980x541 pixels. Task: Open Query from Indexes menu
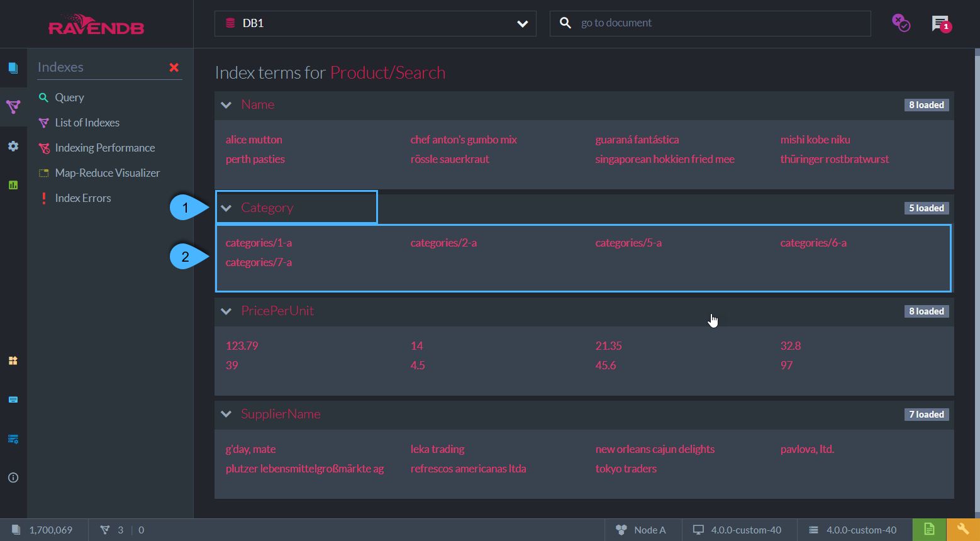pos(69,98)
